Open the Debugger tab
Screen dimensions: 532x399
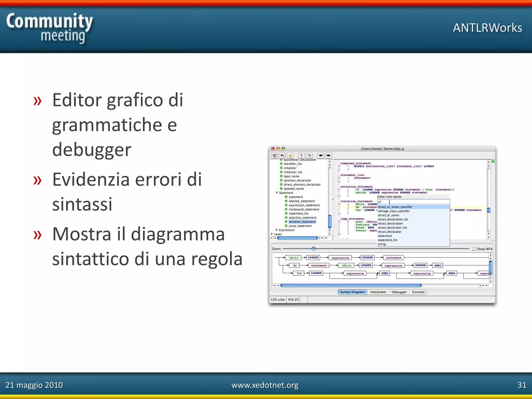[399, 292]
